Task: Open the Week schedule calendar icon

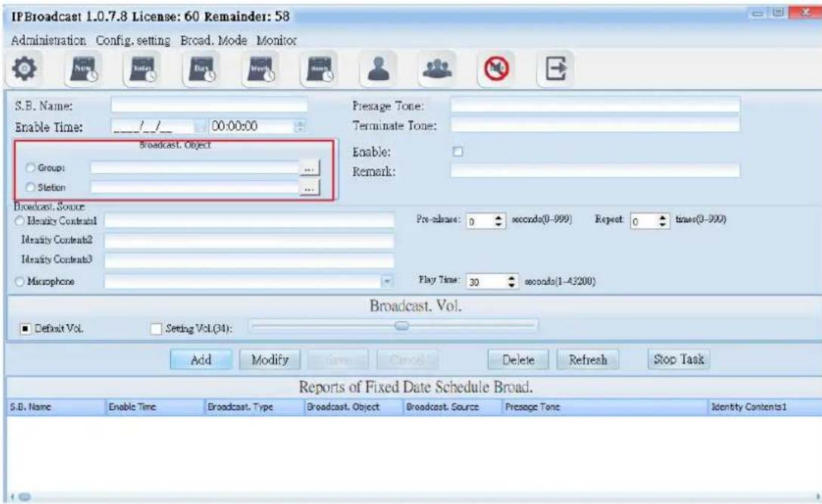Action: pos(261,69)
